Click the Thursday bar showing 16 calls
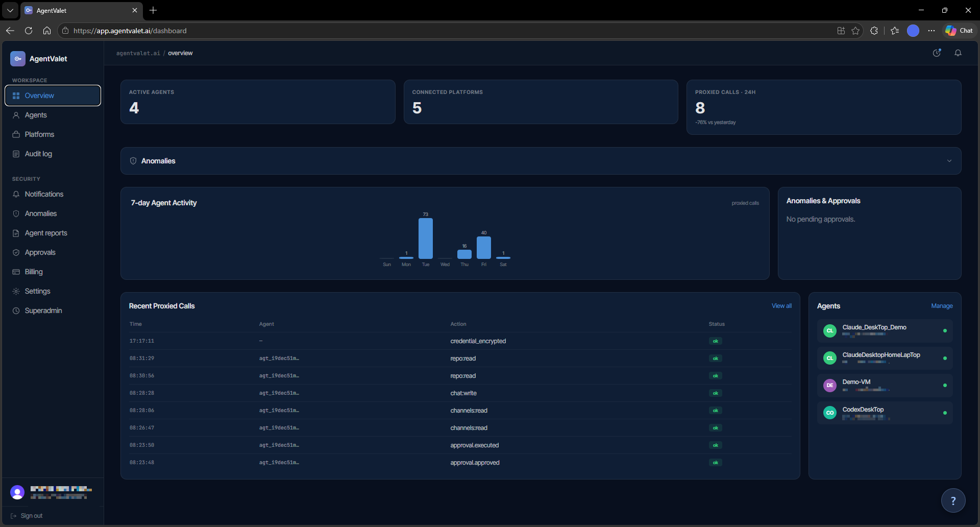Viewport: 980px width, 527px height. click(x=464, y=254)
